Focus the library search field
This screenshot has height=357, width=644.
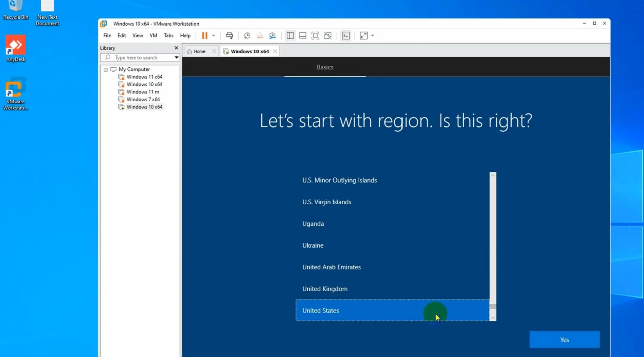[x=140, y=57]
